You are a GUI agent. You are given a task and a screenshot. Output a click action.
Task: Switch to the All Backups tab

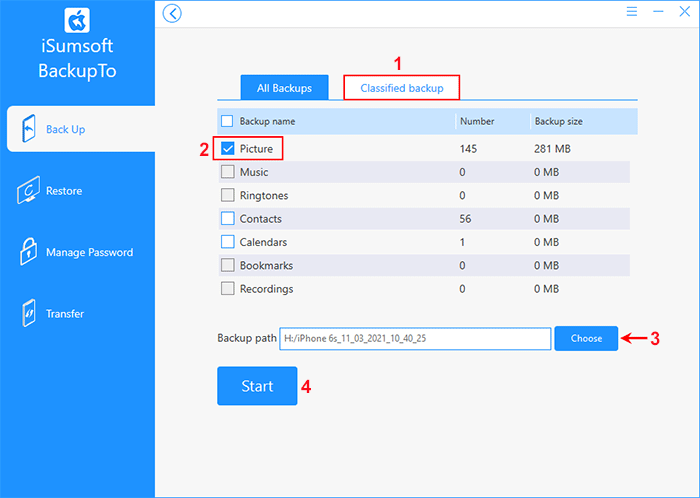point(284,87)
